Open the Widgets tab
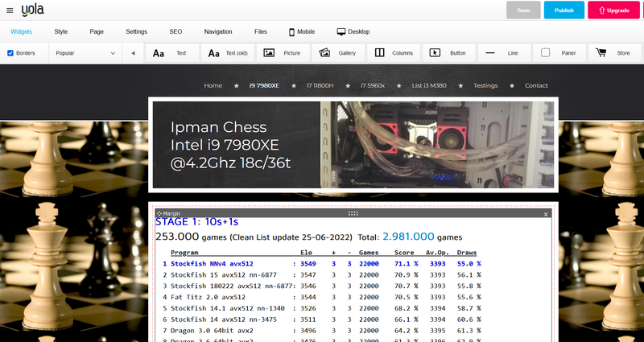 click(x=22, y=31)
